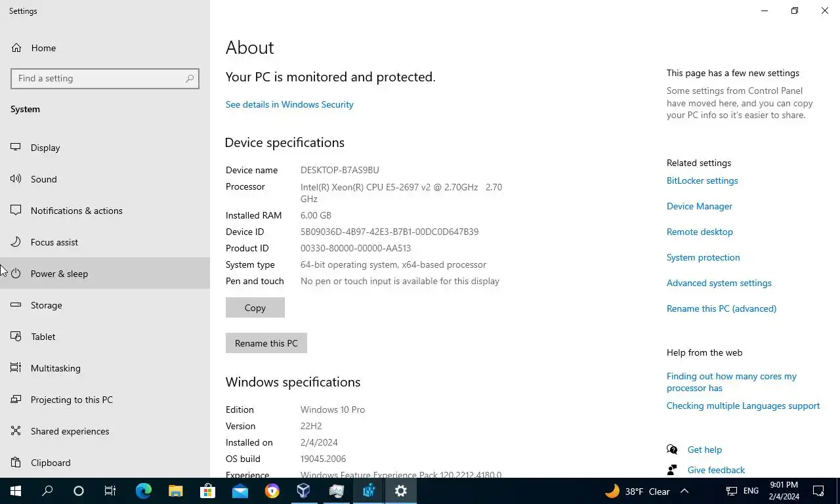Click the network tray icon

732,491
